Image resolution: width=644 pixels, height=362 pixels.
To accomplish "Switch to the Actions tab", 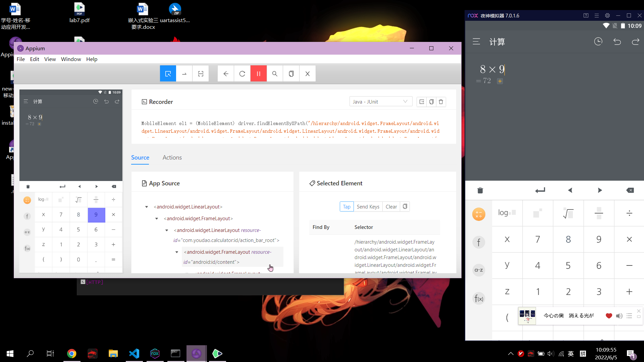I will pos(172,158).
